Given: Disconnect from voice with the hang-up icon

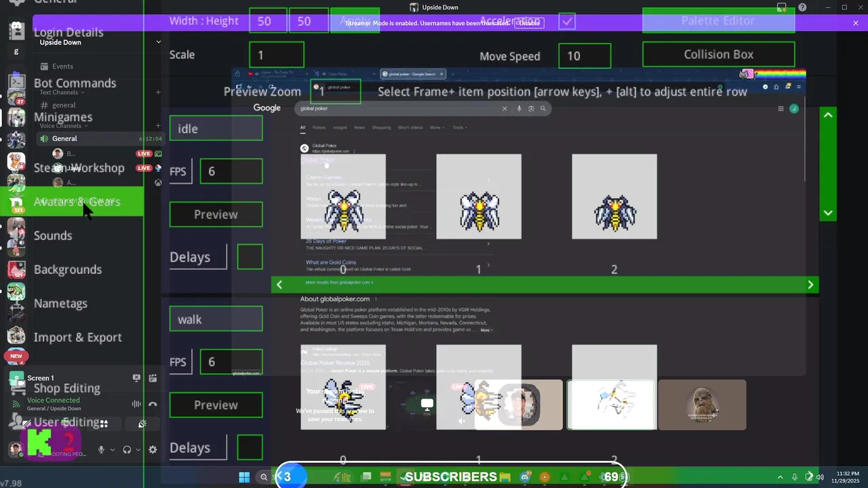Looking at the screenshot, I should pyautogui.click(x=153, y=404).
